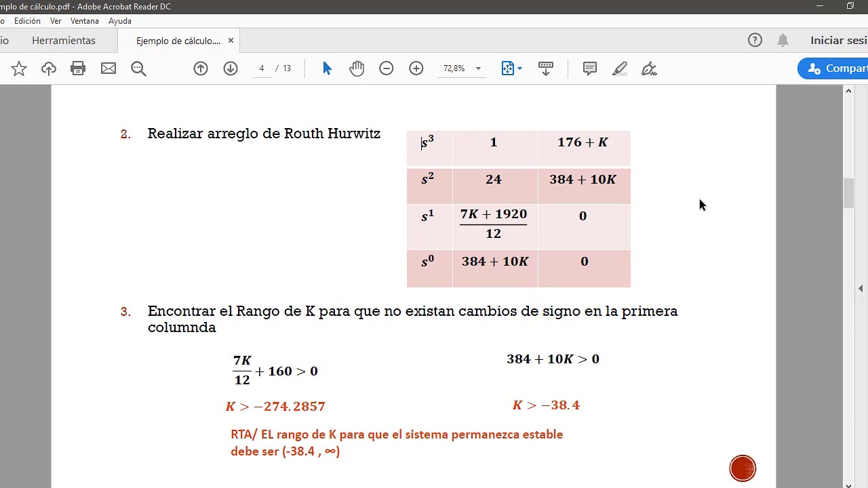Open the fit page options tool
The height and width of the screenshot is (488, 868).
click(x=508, y=68)
